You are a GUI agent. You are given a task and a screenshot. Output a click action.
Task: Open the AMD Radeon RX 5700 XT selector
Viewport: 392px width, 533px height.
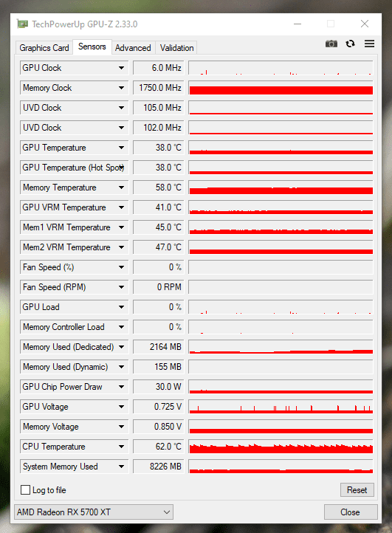click(x=94, y=512)
